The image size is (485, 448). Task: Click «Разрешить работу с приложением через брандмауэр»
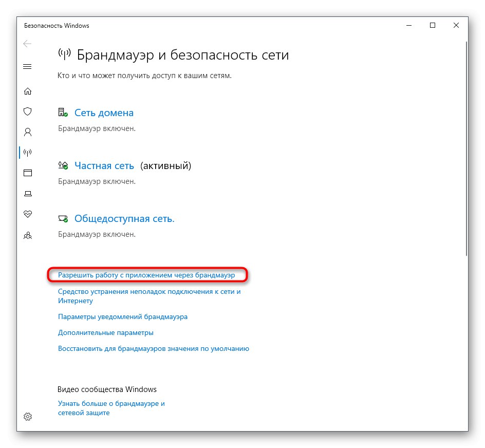point(147,275)
